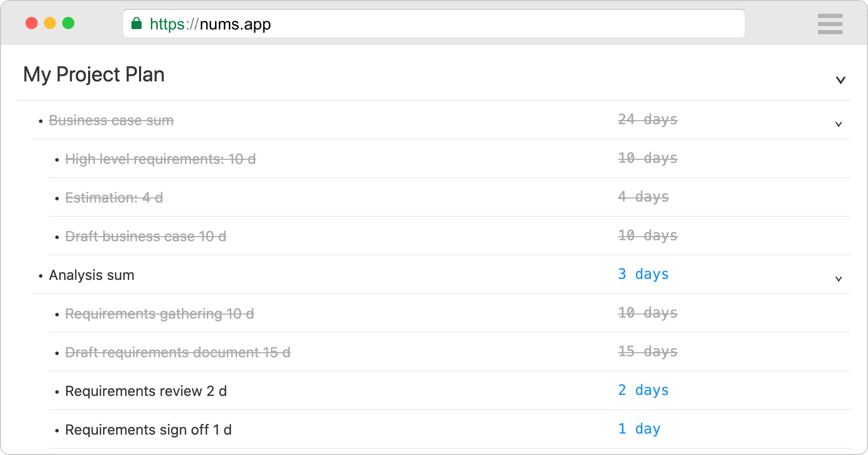Click the bullet next to Analysis sum
Screen dimensions: 868x455
tap(41, 276)
